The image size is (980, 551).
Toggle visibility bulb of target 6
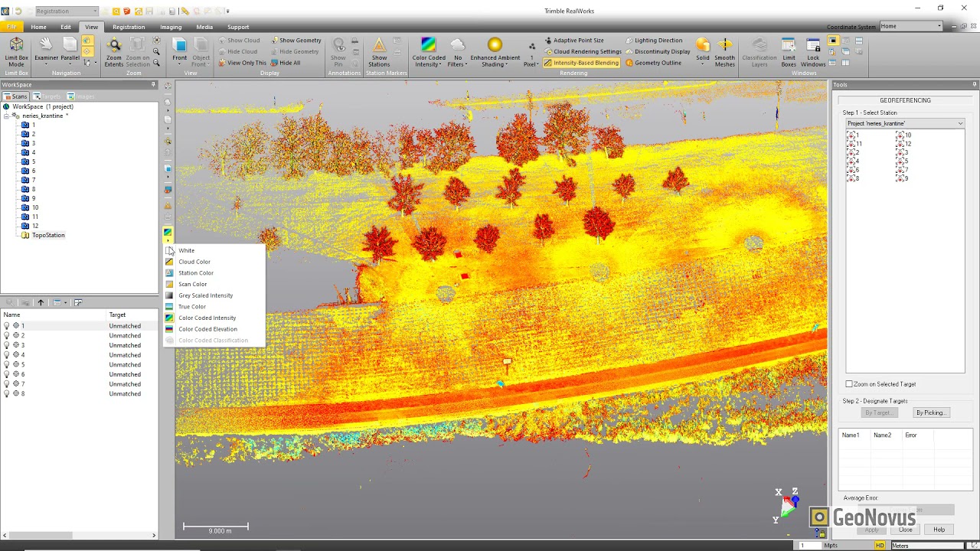(7, 374)
